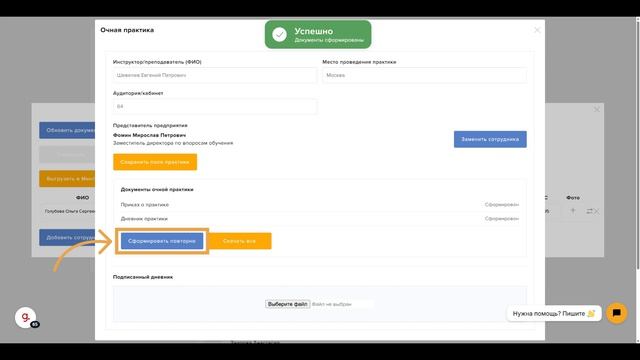Click the Выберите файл button
The image size is (640, 360).
pyautogui.click(x=287, y=304)
